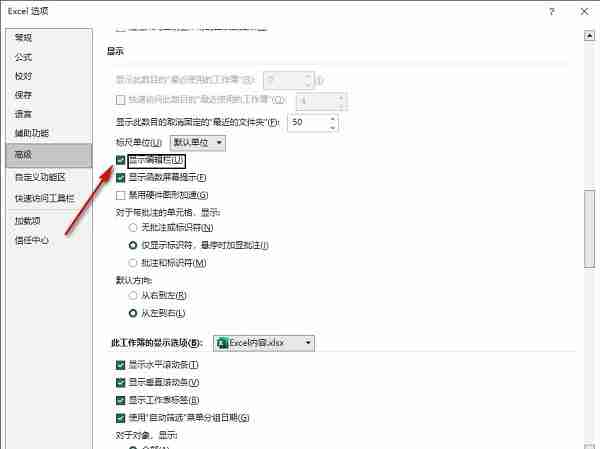Toggle 显示函数屏幕提示 checkbox

[121, 178]
